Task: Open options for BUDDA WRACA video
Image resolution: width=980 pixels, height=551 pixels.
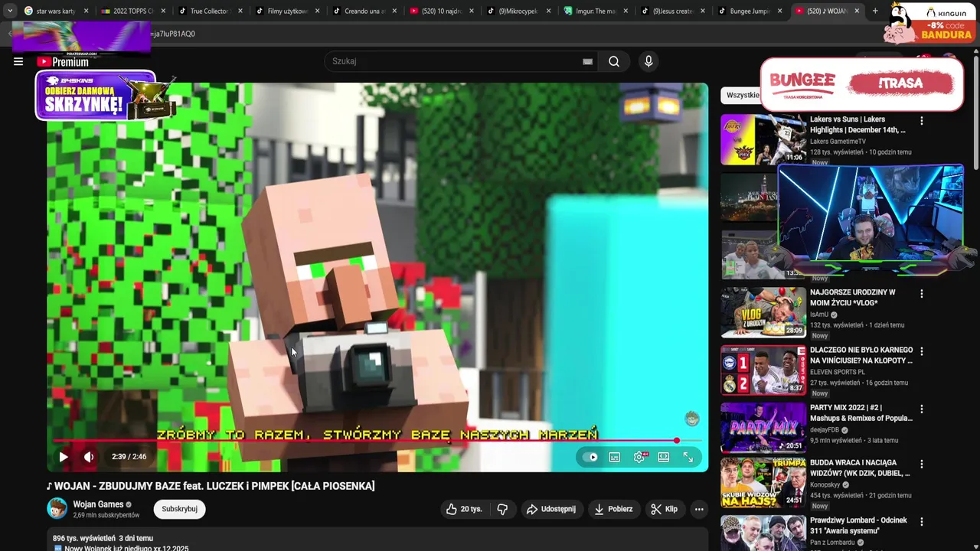Action: pos(922,465)
